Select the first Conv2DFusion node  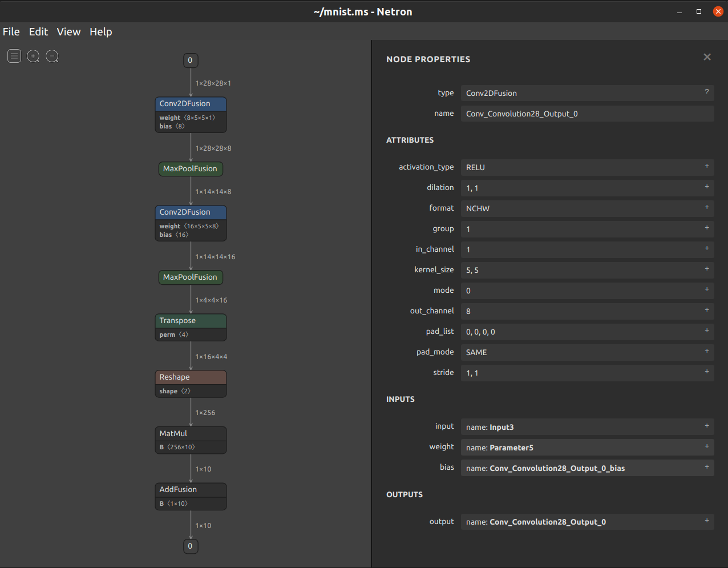coord(191,104)
